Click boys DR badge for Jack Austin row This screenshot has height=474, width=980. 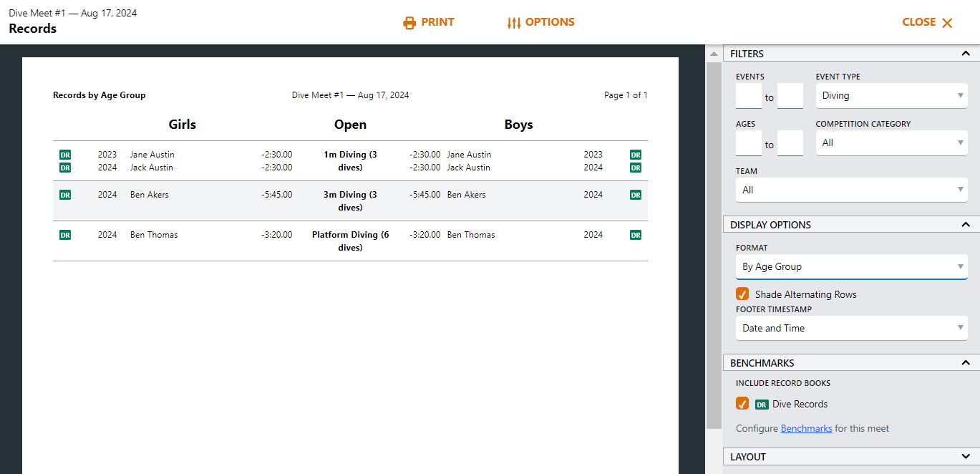[635, 168]
